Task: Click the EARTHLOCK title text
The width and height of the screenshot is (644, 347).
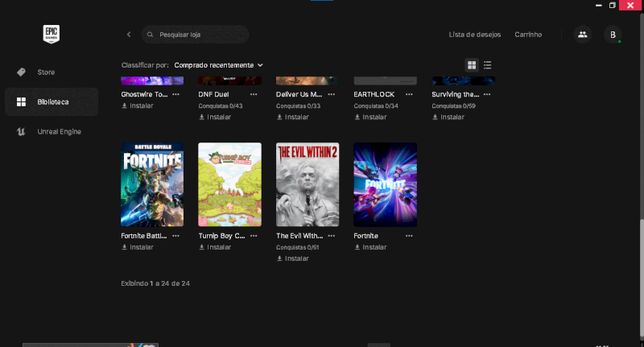Action: (x=374, y=94)
